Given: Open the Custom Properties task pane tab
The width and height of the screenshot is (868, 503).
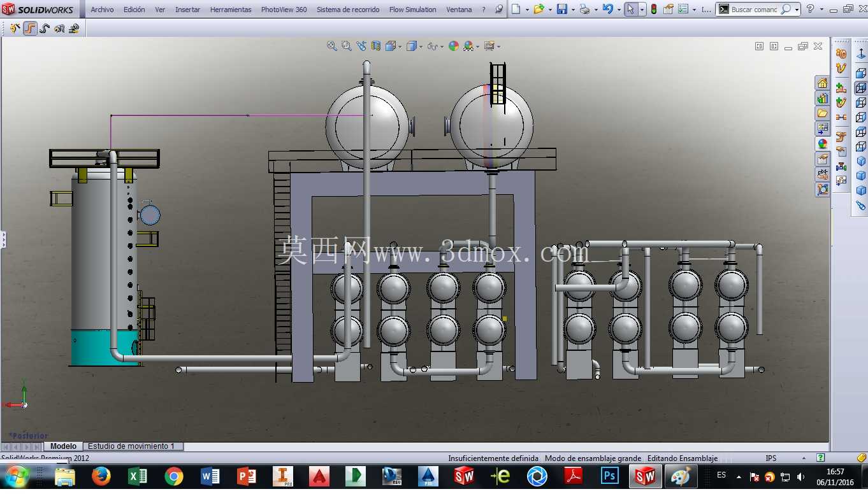Looking at the screenshot, I should point(823,159).
